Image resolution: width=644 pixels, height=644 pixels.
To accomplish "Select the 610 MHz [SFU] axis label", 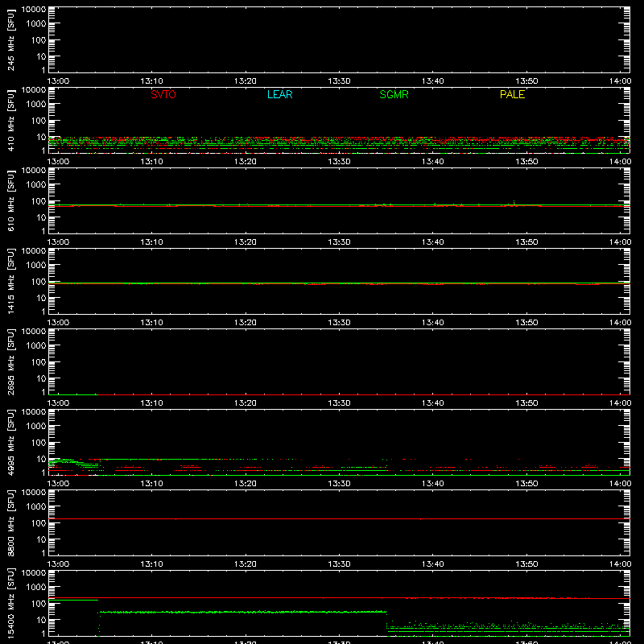I will click(11, 201).
